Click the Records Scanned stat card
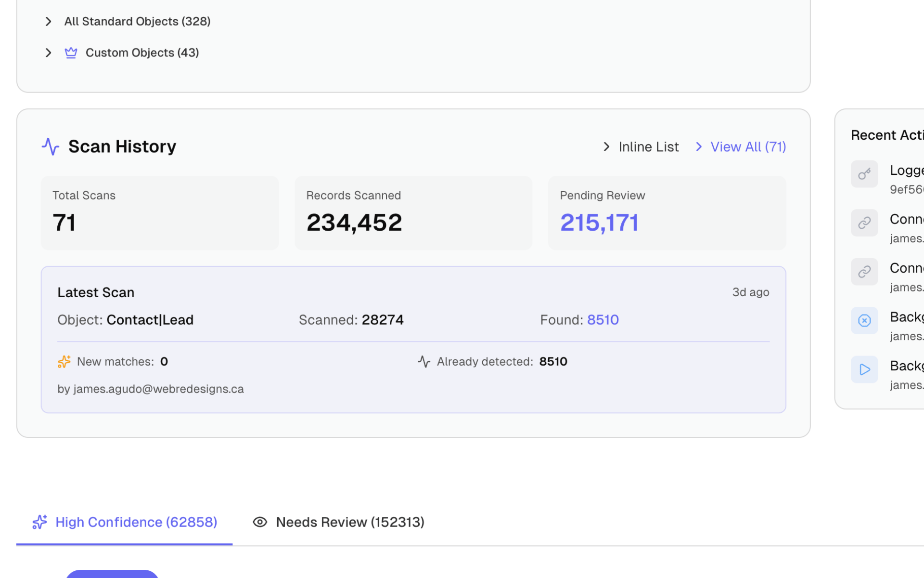 click(x=413, y=212)
